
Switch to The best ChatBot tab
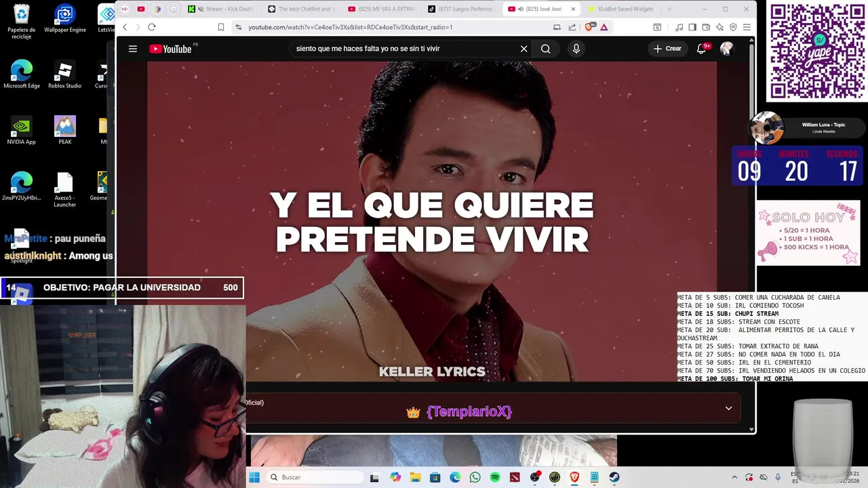coord(302,9)
